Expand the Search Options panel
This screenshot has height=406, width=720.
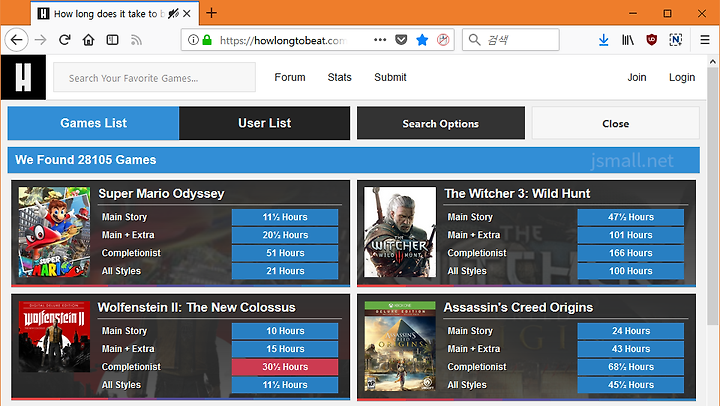point(441,123)
